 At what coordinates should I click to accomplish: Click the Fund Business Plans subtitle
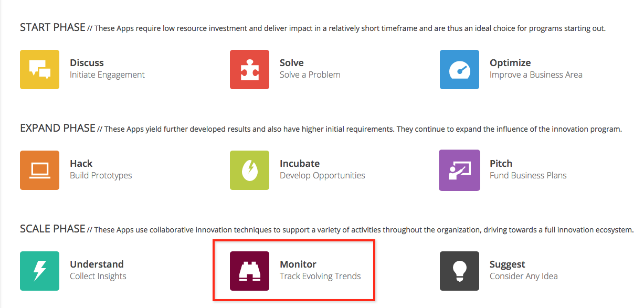[x=528, y=175]
